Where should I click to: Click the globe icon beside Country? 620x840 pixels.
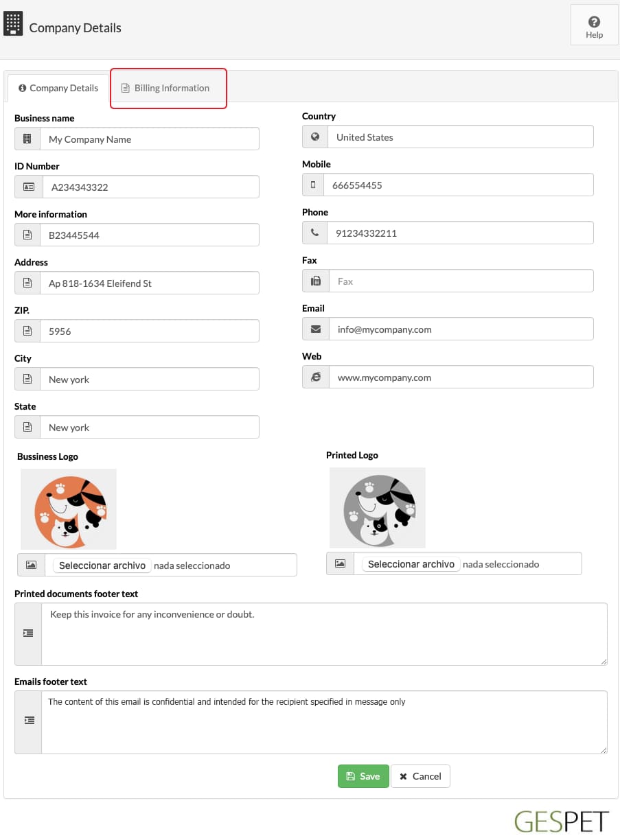click(315, 137)
